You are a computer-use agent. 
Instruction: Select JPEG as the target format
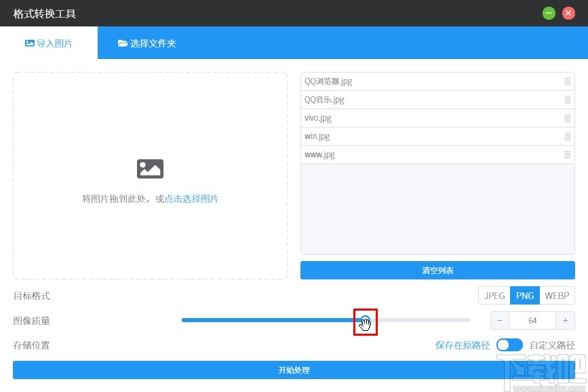[494, 295]
